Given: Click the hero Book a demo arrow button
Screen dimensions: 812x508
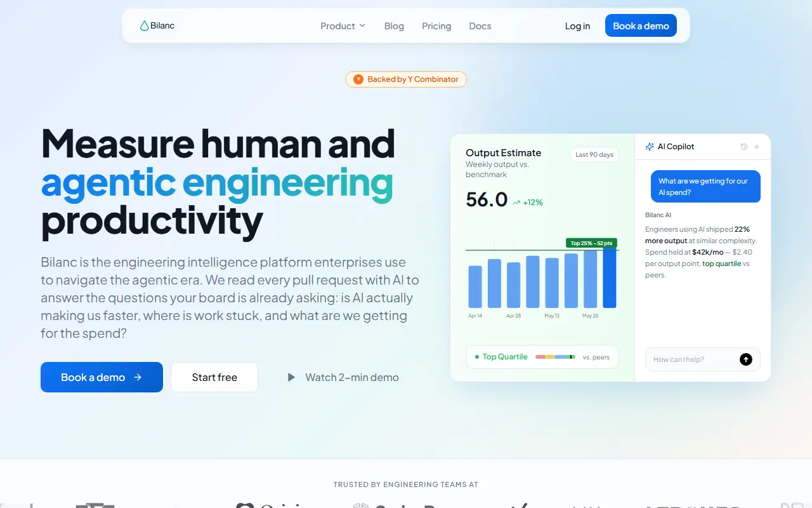Looking at the screenshot, I should pos(101,377).
